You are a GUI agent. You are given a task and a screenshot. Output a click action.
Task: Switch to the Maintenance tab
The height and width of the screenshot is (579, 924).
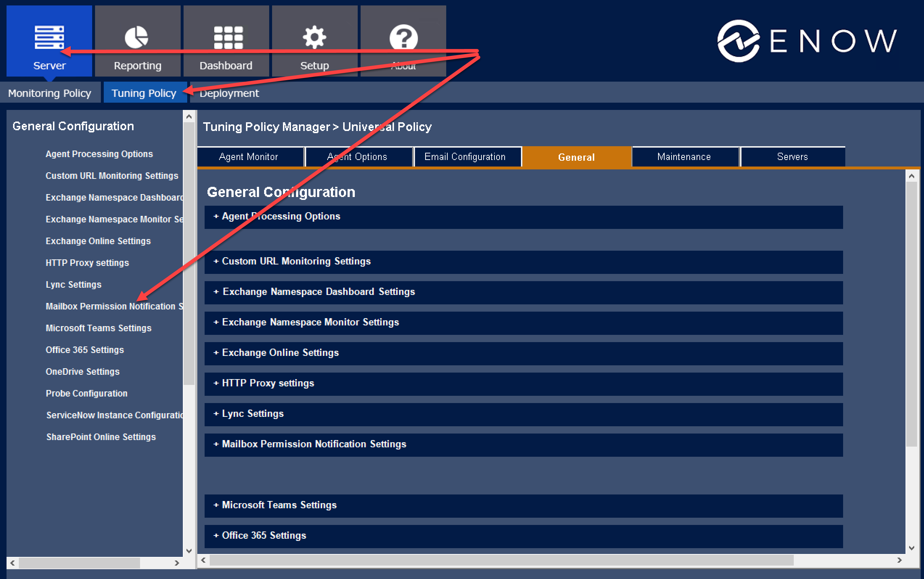(684, 157)
